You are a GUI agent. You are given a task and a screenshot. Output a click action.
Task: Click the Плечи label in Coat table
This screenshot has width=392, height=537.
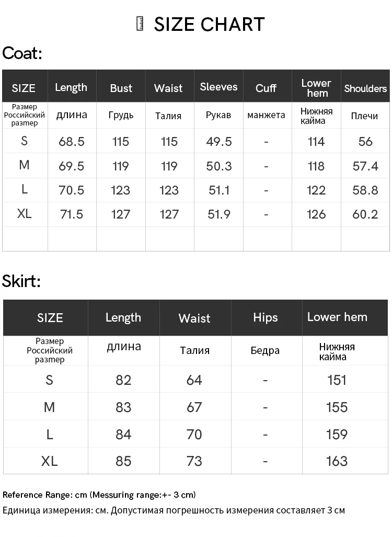coord(364,116)
